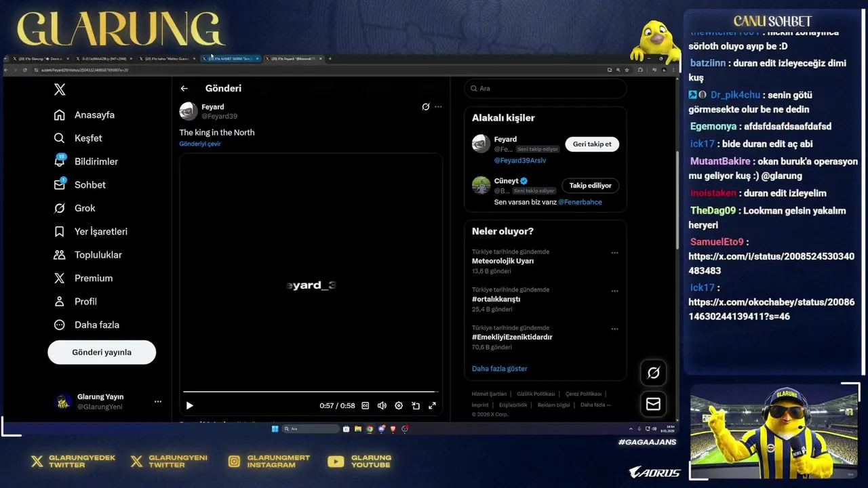This screenshot has height=488, width=868.
Task: Open new browser tab with plus button
Action: [330, 59]
